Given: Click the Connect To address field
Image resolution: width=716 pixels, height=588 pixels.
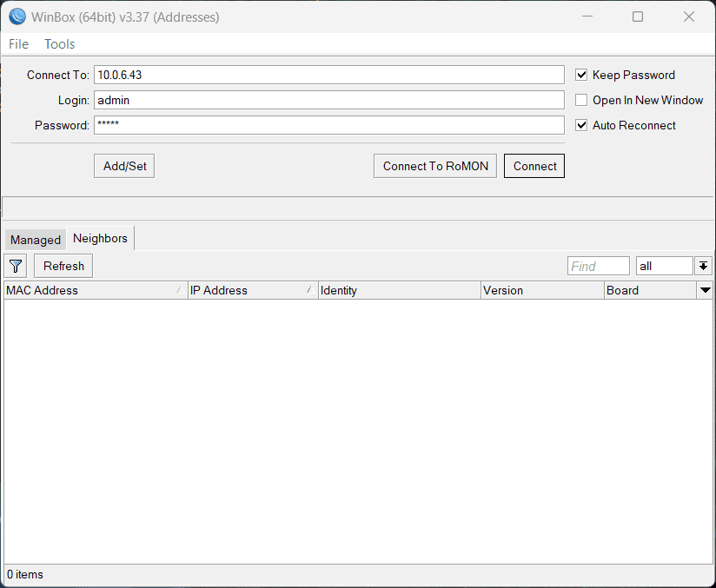Looking at the screenshot, I should (x=329, y=75).
